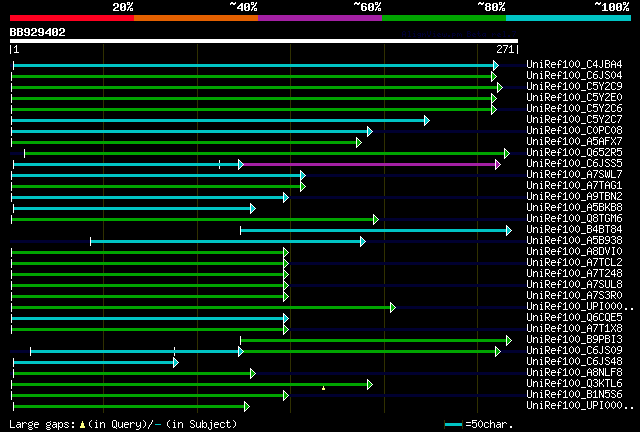Select the UniRef100_A5BKB8 label
The image size is (640, 432).
(574, 208)
